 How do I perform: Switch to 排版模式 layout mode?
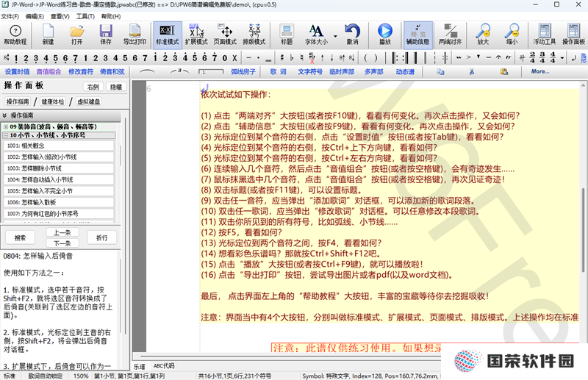(x=254, y=35)
